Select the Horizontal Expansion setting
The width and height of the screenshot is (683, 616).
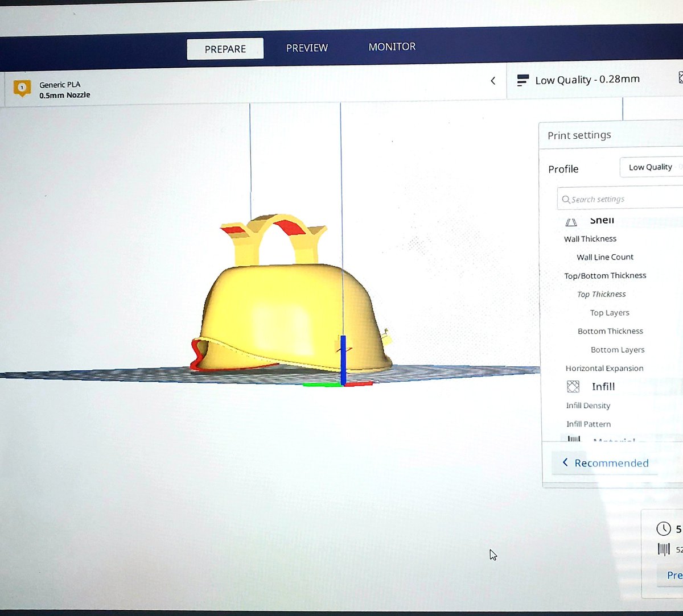[604, 369]
